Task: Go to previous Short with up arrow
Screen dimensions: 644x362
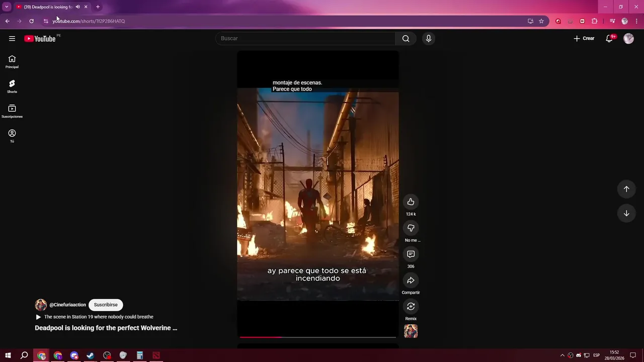Action: (626, 189)
